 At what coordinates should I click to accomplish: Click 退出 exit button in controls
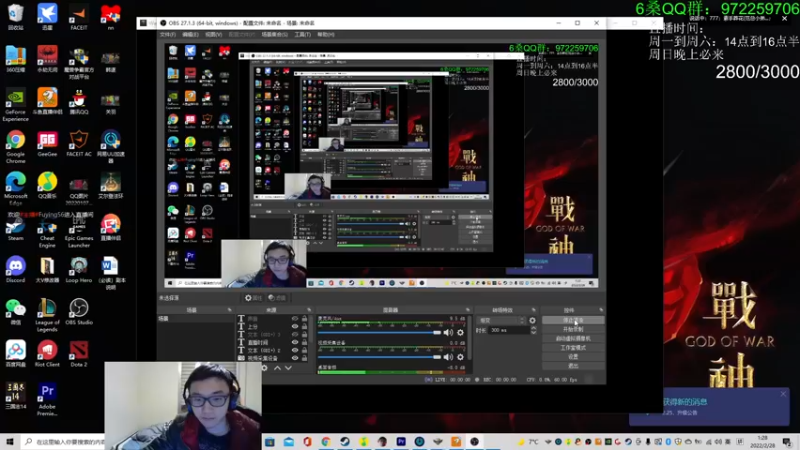pos(573,366)
